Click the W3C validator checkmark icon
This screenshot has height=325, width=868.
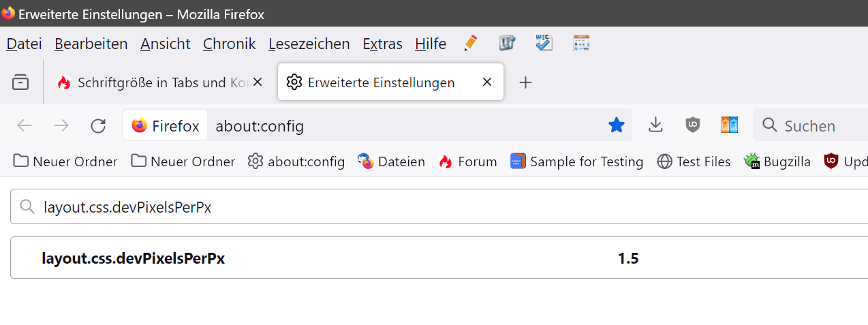(544, 44)
